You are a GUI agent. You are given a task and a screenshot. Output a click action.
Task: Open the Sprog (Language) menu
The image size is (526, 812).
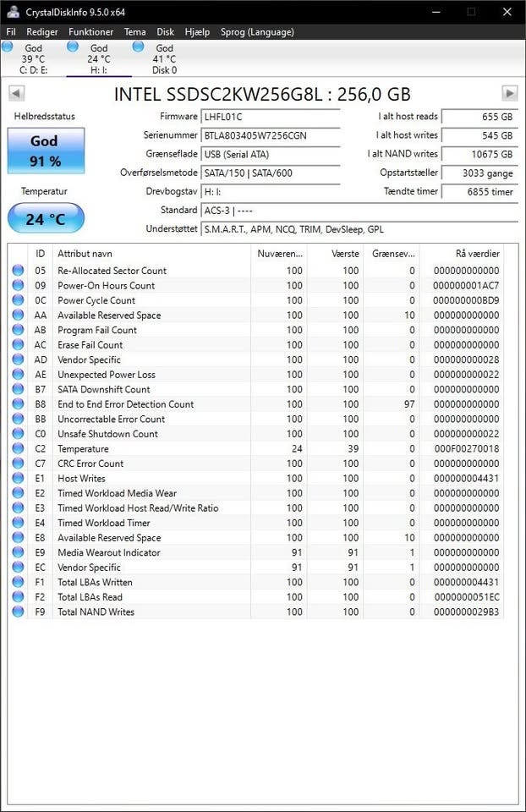(x=257, y=32)
